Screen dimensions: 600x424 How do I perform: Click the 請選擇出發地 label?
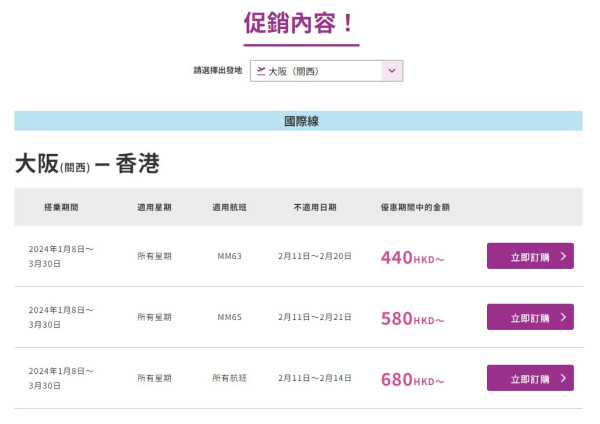point(217,71)
